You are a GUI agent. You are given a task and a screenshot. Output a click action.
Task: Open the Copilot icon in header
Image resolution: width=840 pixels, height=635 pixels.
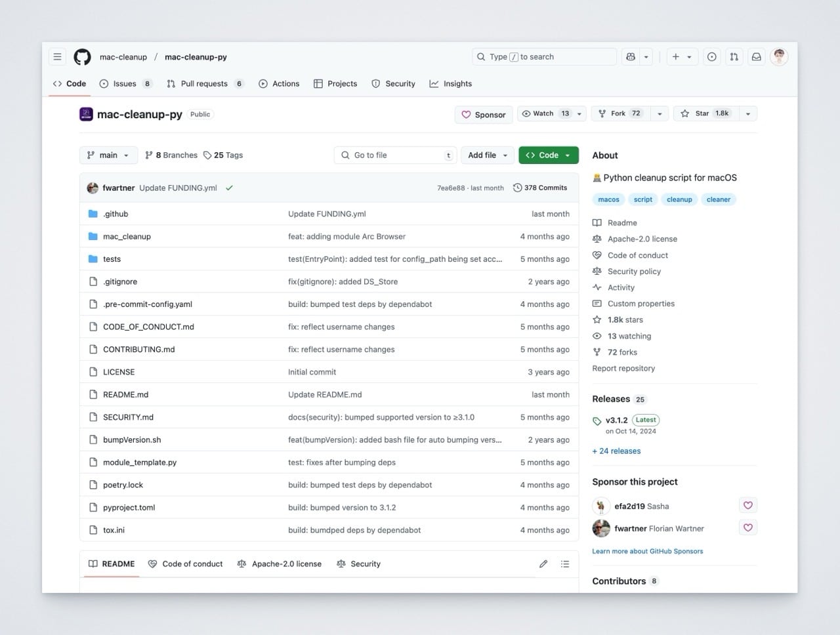click(x=631, y=57)
